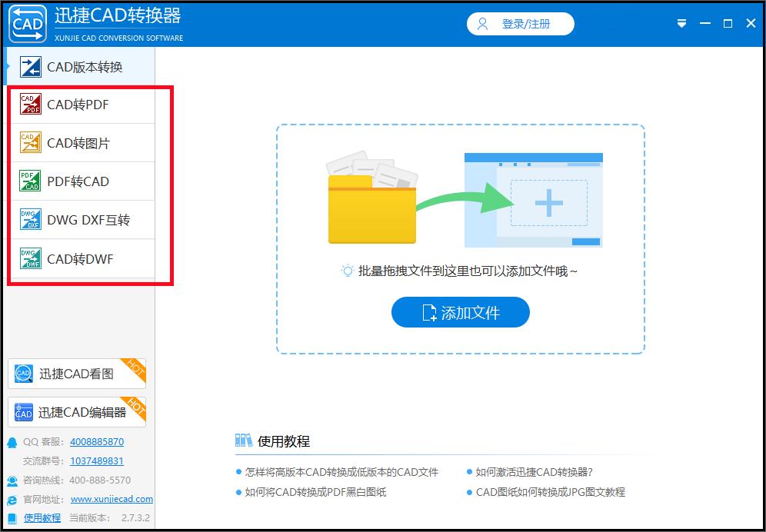Click the CAD app logo top left

point(28,23)
